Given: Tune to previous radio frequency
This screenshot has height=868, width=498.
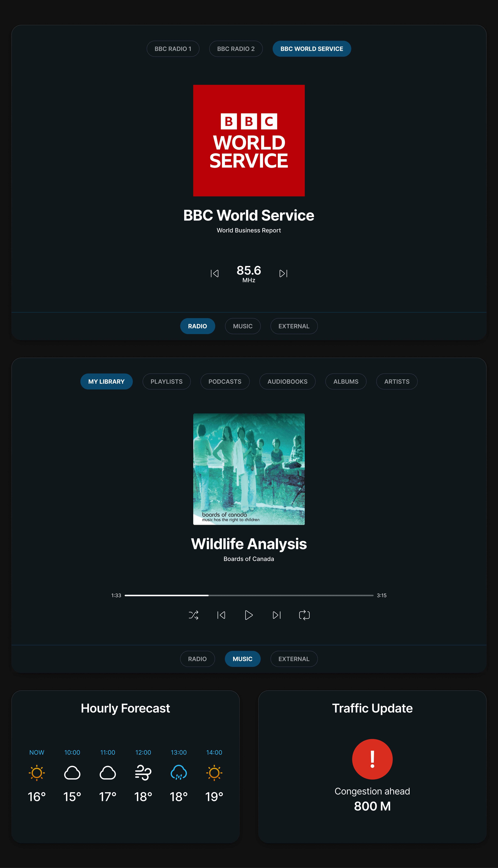Looking at the screenshot, I should (215, 273).
